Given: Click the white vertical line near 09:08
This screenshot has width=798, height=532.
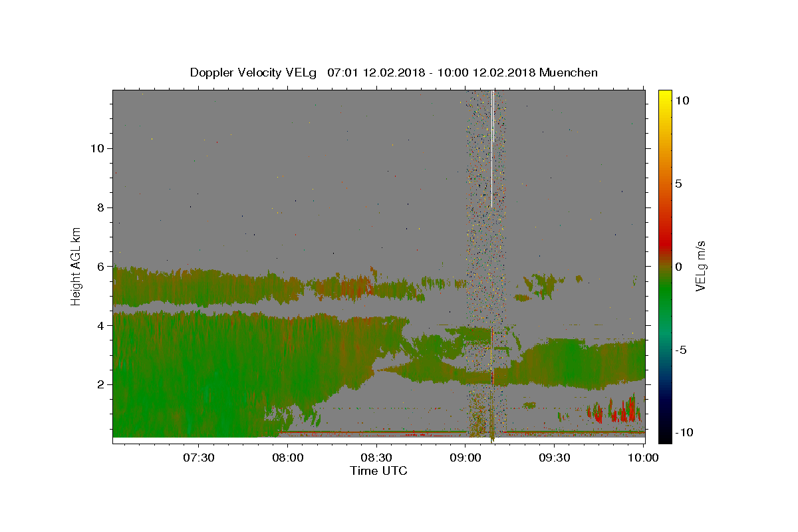Looking at the screenshot, I should (491, 149).
